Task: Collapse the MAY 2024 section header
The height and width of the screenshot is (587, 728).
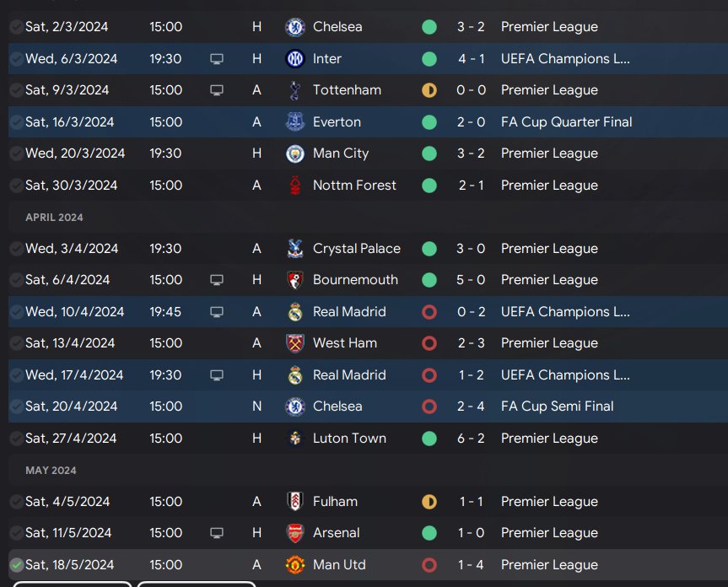Action: tap(51, 471)
